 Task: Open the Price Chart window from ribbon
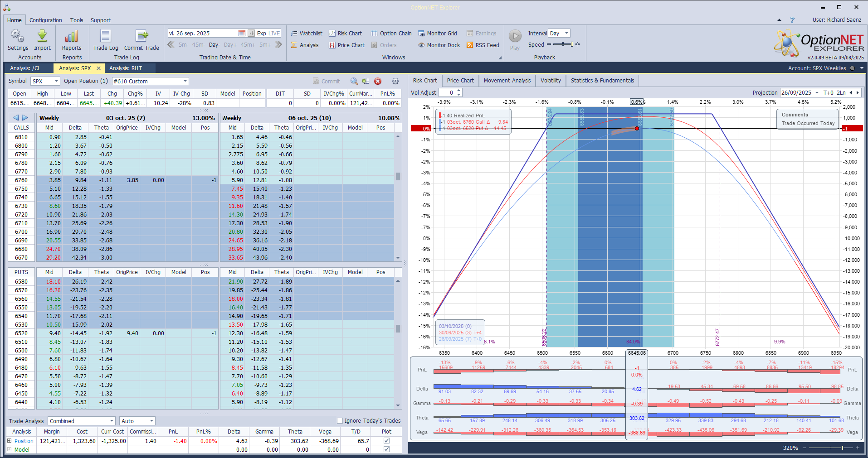346,45
